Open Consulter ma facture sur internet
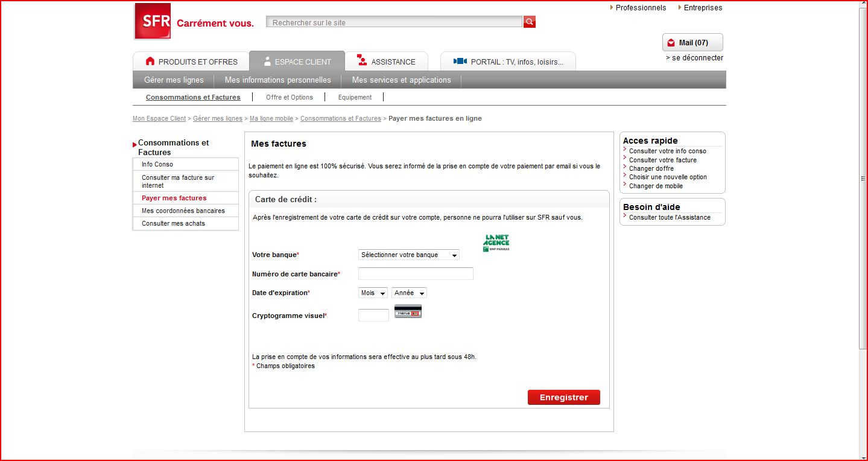 (186, 181)
